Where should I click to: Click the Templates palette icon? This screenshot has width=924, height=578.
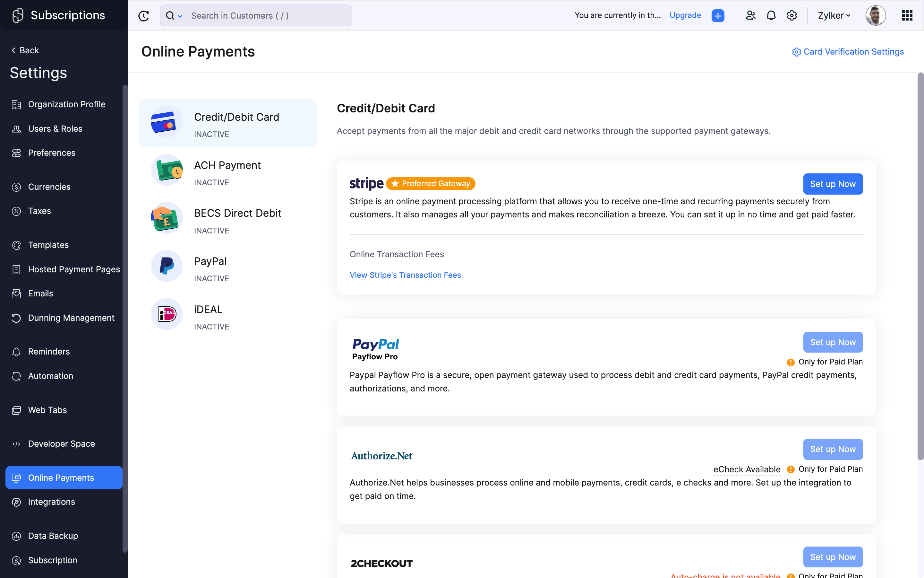pos(16,245)
